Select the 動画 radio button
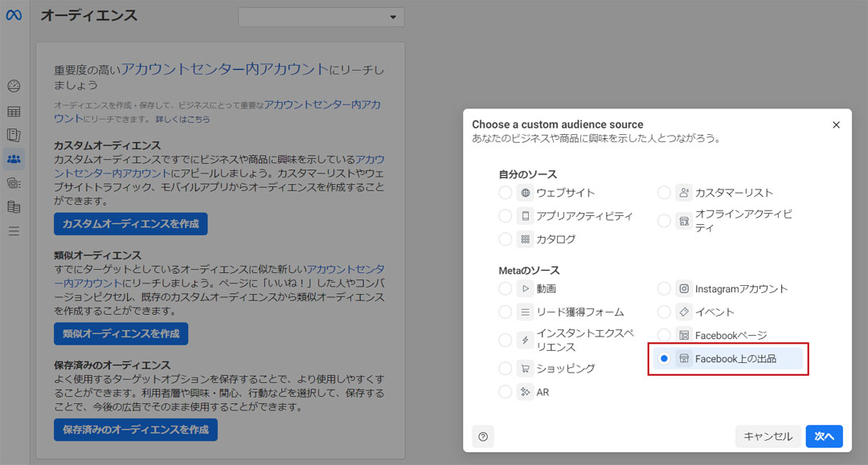This screenshot has width=868, height=465. coord(505,288)
